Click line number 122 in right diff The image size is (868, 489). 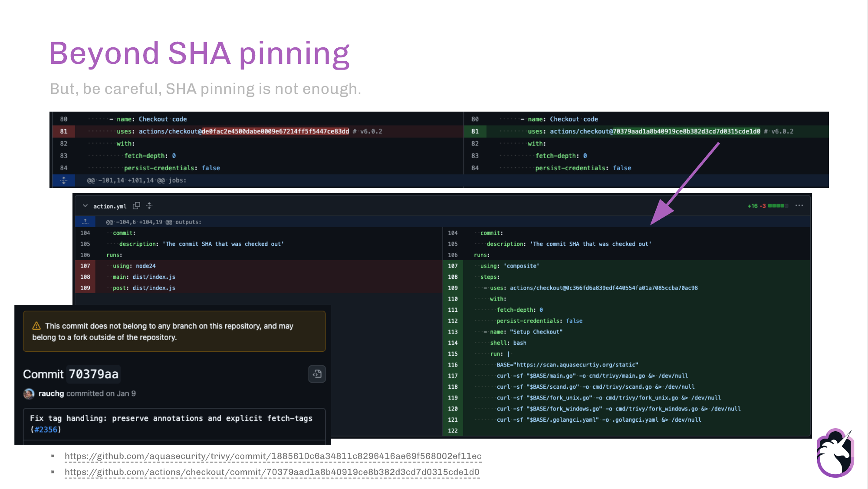coord(453,430)
